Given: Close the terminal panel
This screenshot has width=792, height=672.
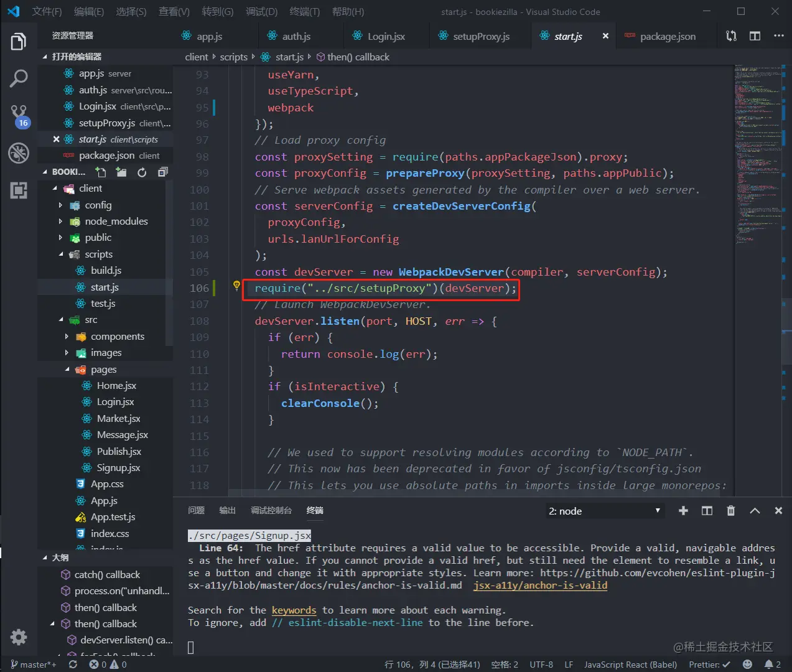Looking at the screenshot, I should point(778,511).
